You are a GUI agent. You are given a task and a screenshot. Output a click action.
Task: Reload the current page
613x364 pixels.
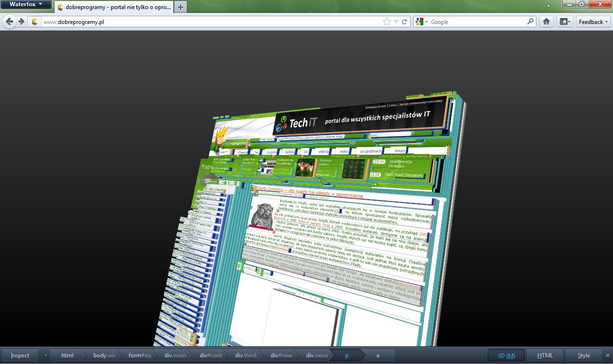[x=405, y=22]
